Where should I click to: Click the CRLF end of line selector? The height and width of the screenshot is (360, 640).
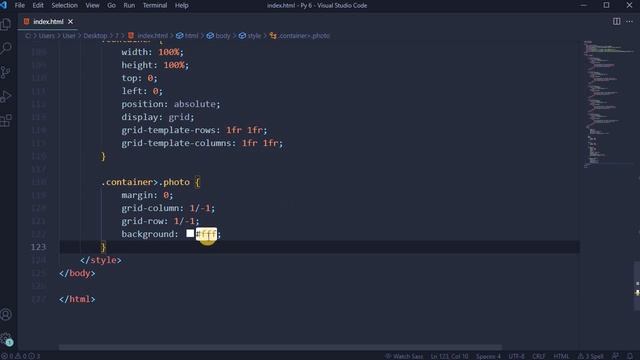[x=539, y=356]
